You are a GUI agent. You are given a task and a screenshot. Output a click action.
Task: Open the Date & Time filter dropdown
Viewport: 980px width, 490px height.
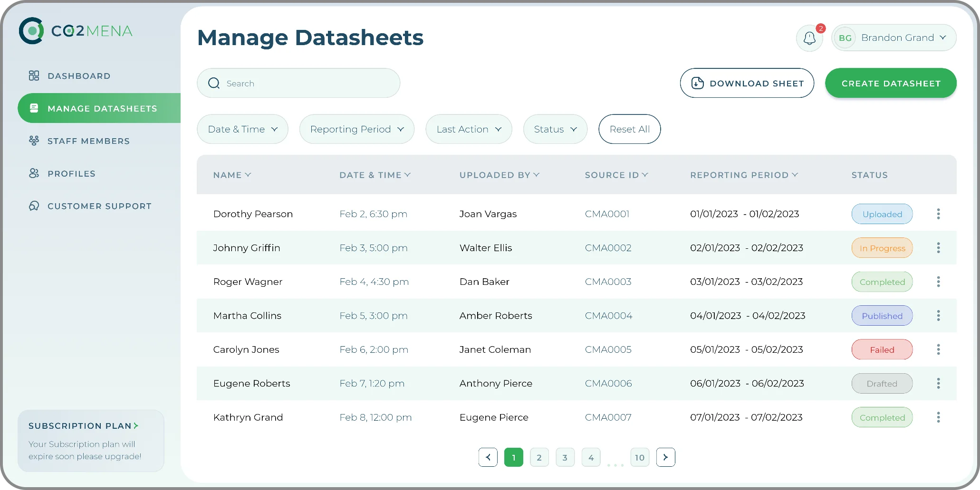pyautogui.click(x=242, y=129)
